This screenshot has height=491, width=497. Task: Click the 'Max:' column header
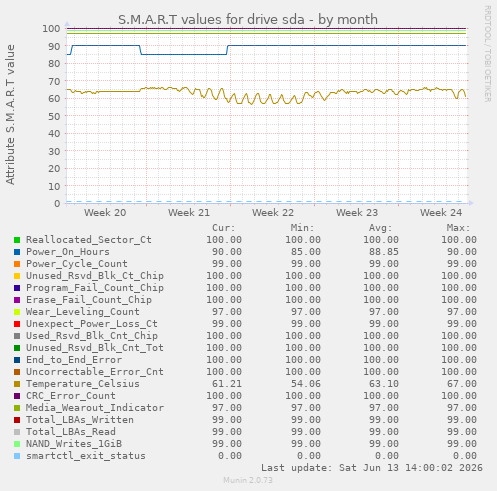459,228
